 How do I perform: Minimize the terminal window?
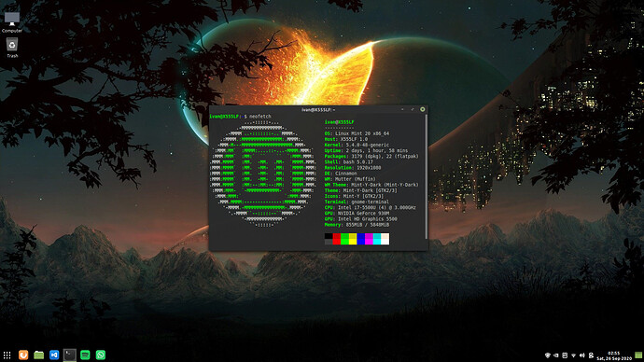[402, 109]
